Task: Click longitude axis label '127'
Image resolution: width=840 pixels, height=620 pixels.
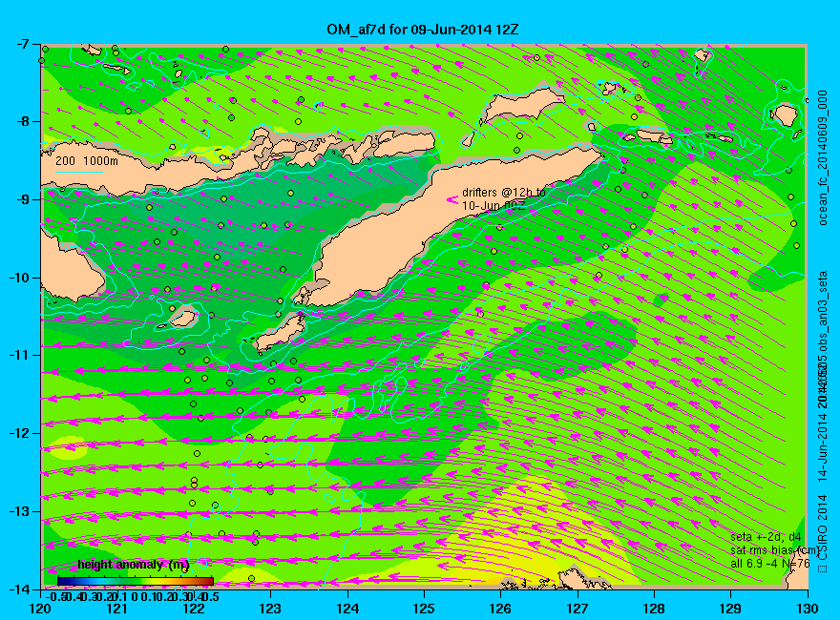Action: (577, 609)
